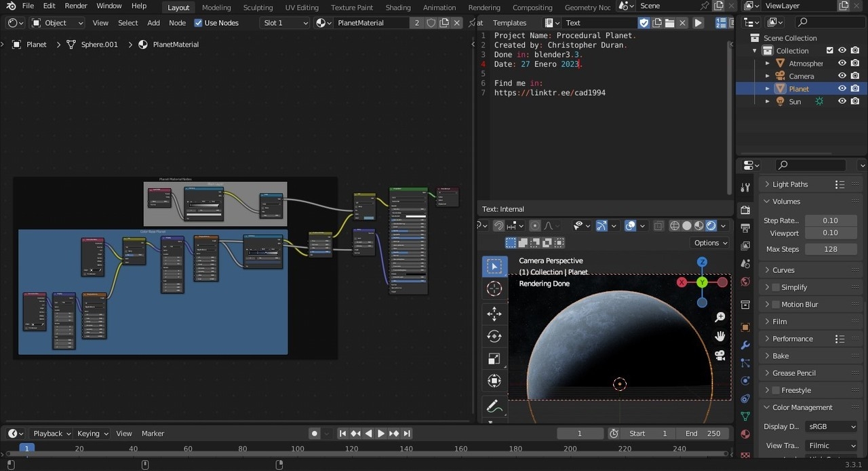
Task: Play the animation forward
Action: [381, 433]
